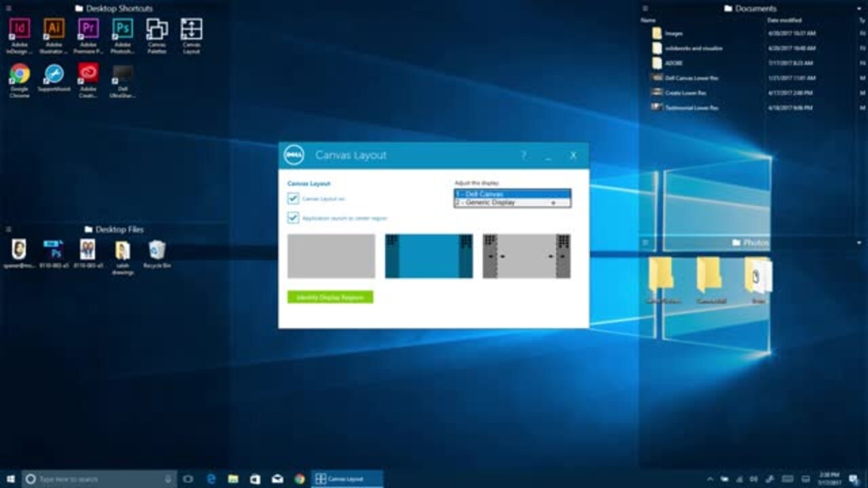The height and width of the screenshot is (488, 868).
Task: Open Adobe InDesign desktop shortcut
Action: (x=20, y=35)
